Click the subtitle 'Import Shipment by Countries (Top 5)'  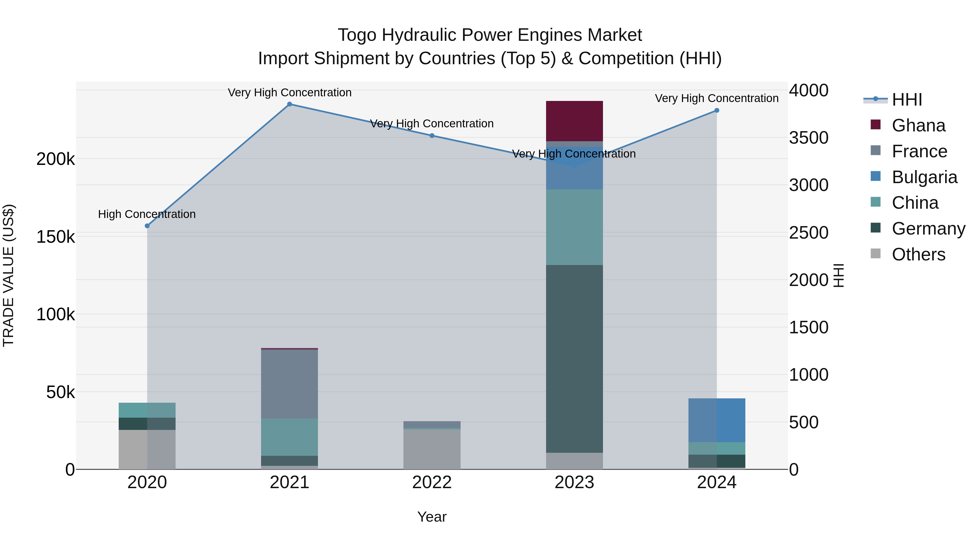(407, 59)
